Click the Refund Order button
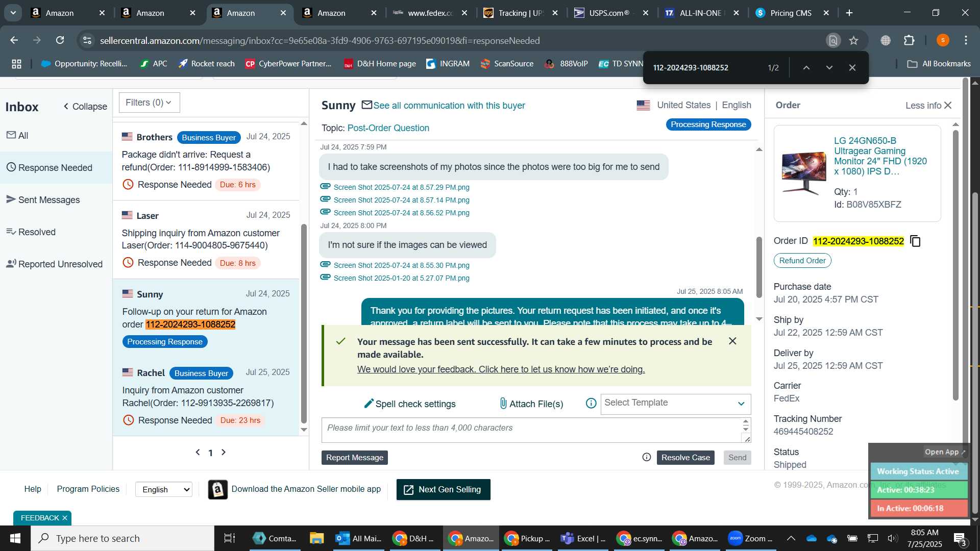Screen dimensions: 980x551 tap(802, 260)
